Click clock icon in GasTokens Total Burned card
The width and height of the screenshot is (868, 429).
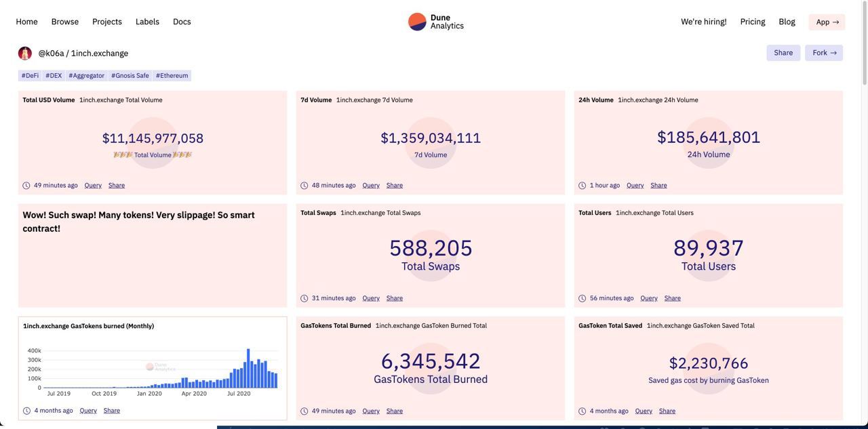pyautogui.click(x=304, y=411)
